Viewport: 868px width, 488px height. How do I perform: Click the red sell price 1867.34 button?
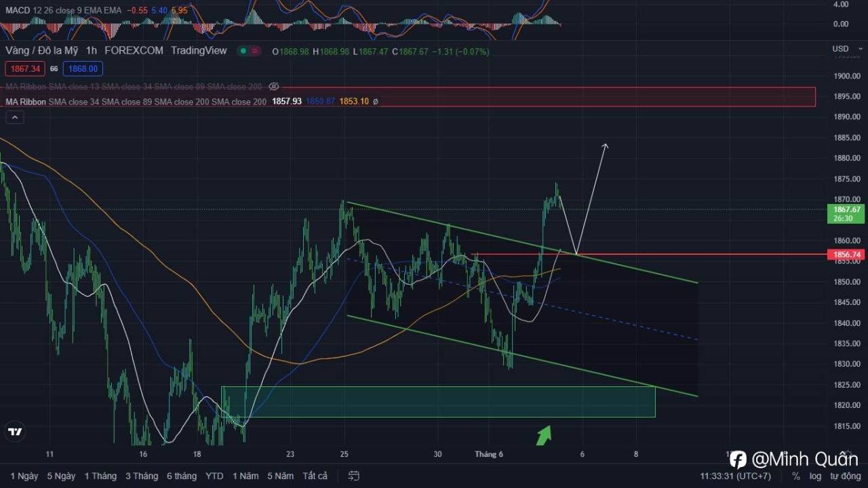tap(25, 68)
